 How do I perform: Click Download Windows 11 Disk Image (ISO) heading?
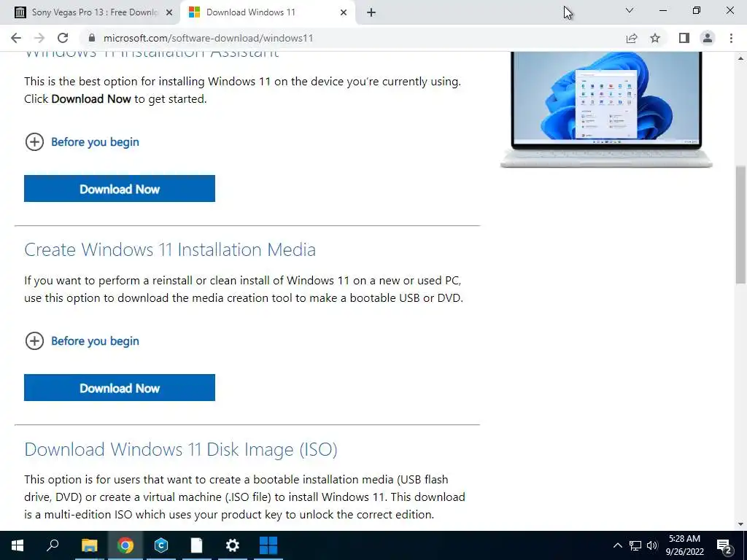click(181, 449)
